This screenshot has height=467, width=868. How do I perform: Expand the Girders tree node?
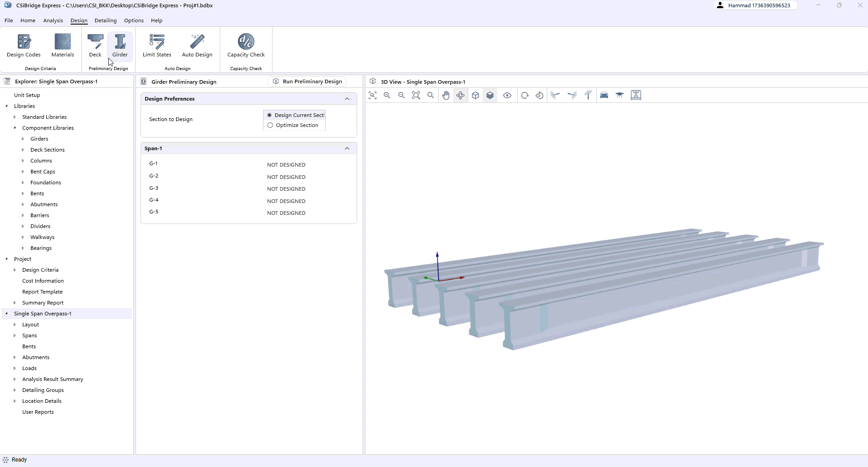23,139
